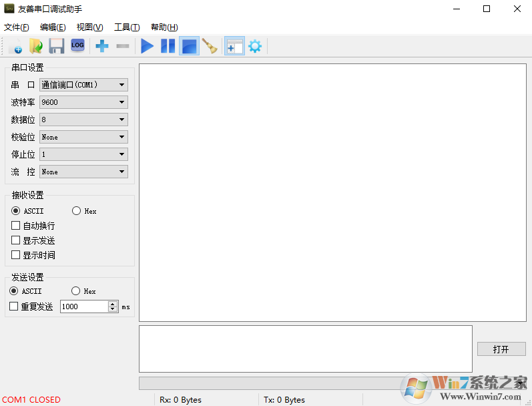Click the blue plus add icon

click(x=102, y=46)
